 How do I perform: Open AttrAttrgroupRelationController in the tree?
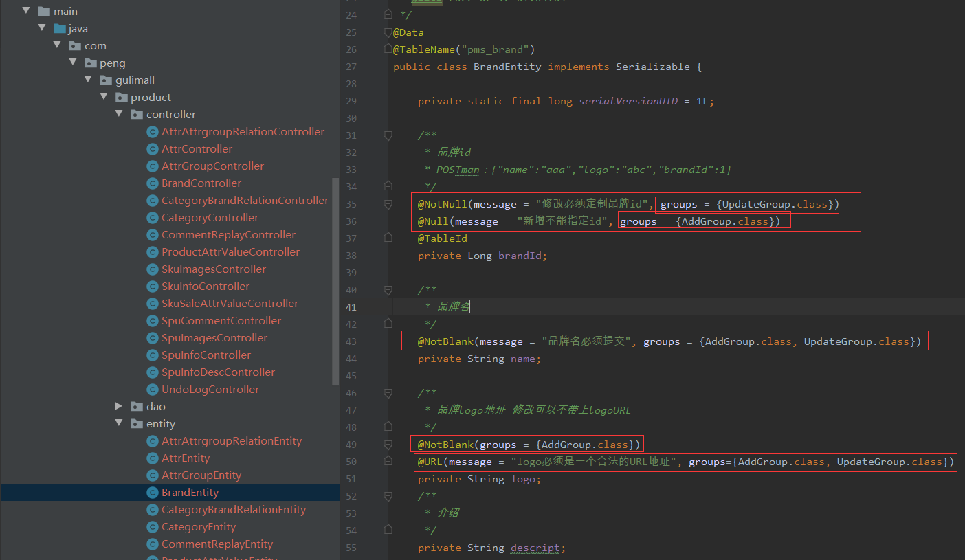(243, 131)
